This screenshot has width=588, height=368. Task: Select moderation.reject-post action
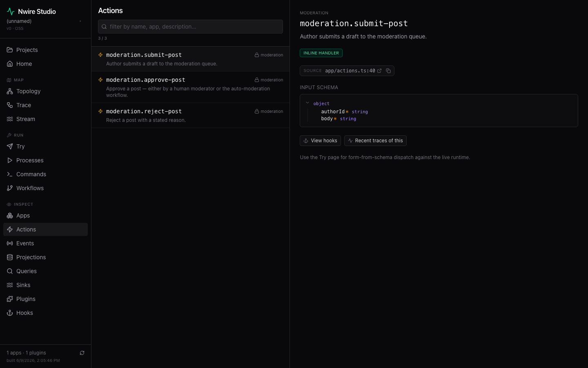point(190,115)
